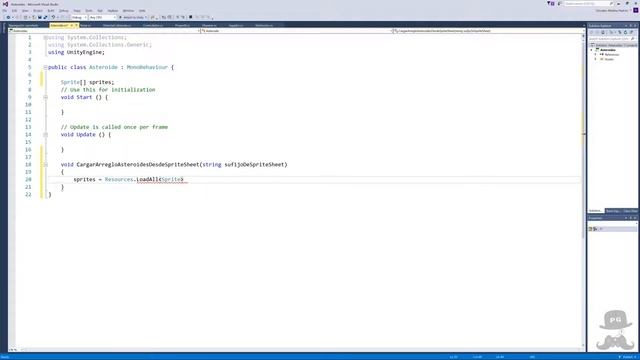Select the Assets folder in Solution Explorer
Screen dimensions: 640x360
pyautogui.click(x=609, y=59)
